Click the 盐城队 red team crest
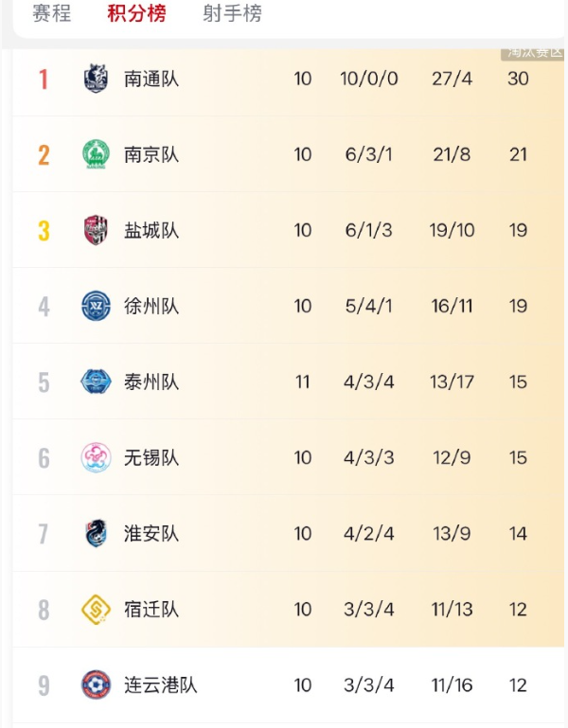The image size is (568, 728). [x=96, y=230]
